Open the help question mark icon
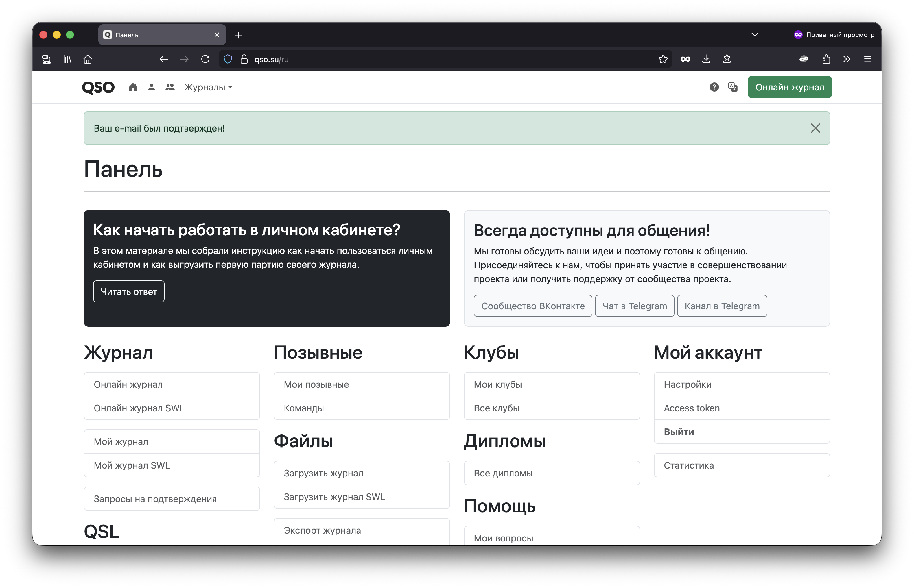Viewport: 914px width, 588px height. (714, 87)
